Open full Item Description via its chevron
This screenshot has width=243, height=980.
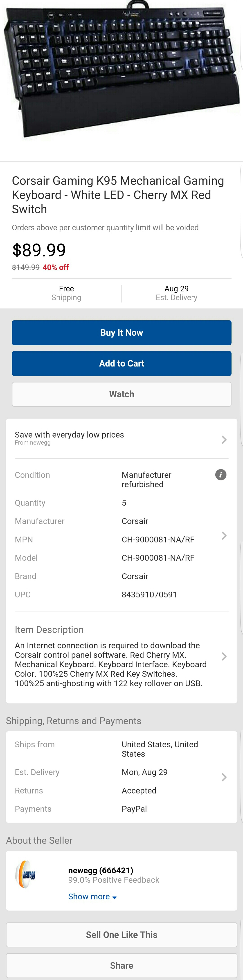(x=224, y=656)
